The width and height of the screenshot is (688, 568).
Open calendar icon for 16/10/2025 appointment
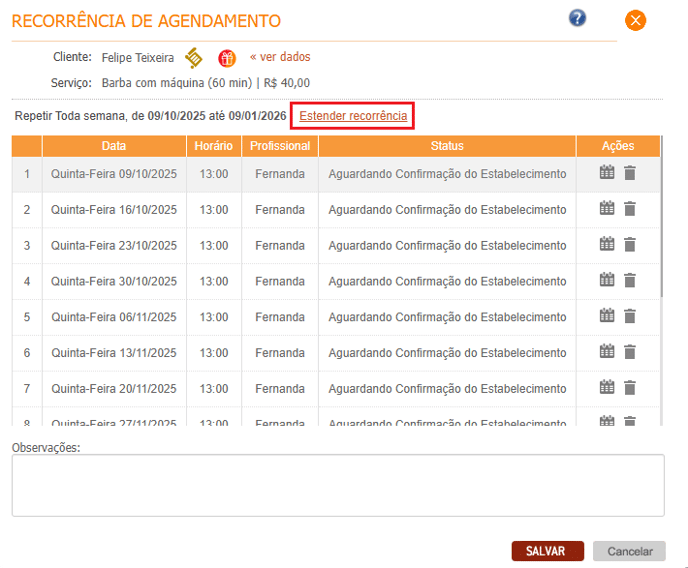pos(607,209)
